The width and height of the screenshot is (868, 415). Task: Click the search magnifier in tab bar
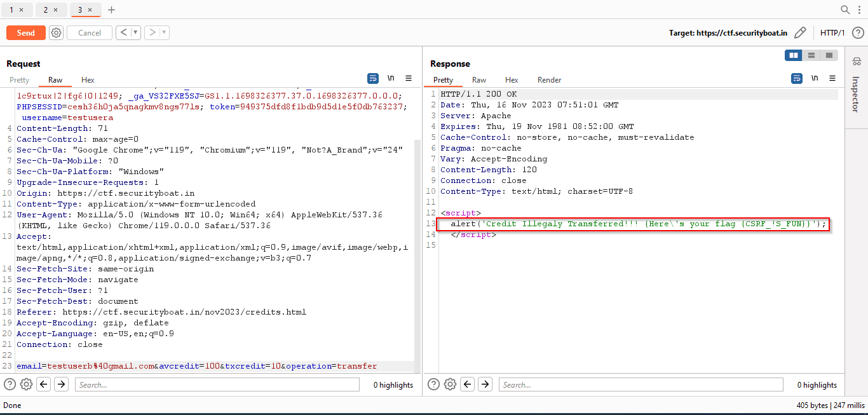(845, 10)
